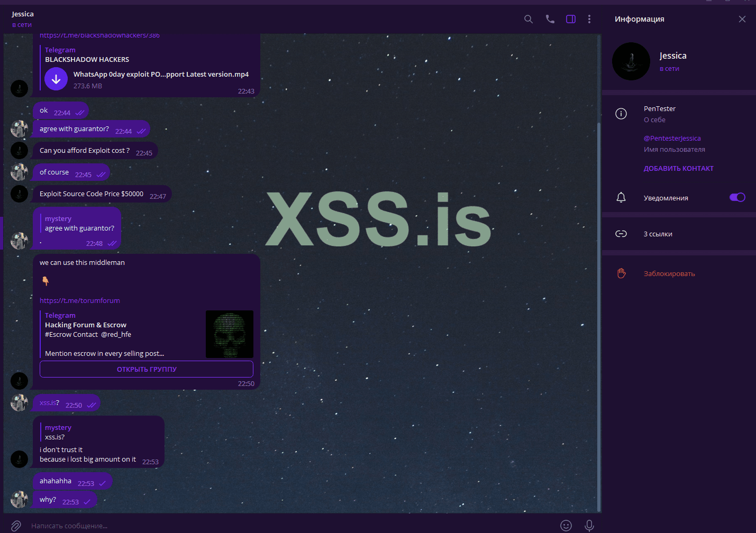
Task: Click the @PentesterJessica username
Action: (672, 139)
